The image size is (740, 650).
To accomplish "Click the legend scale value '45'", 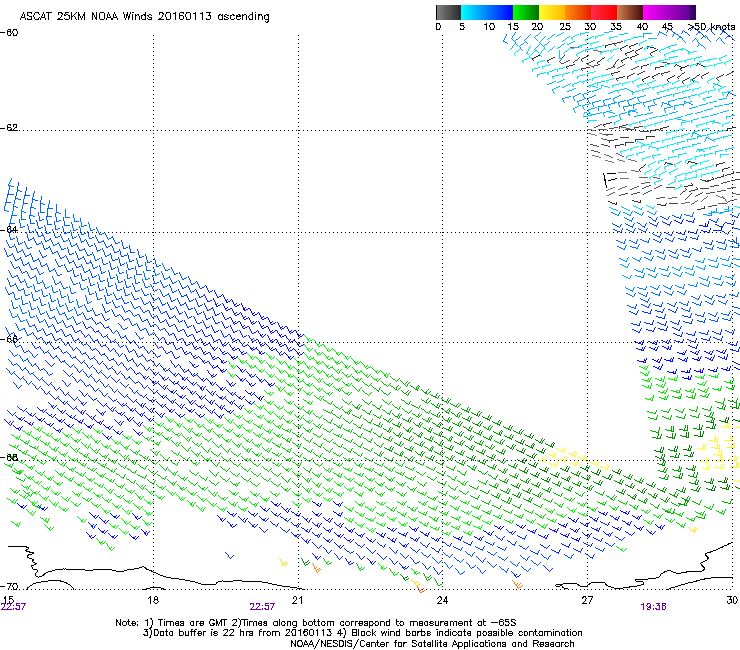I will click(x=667, y=27).
